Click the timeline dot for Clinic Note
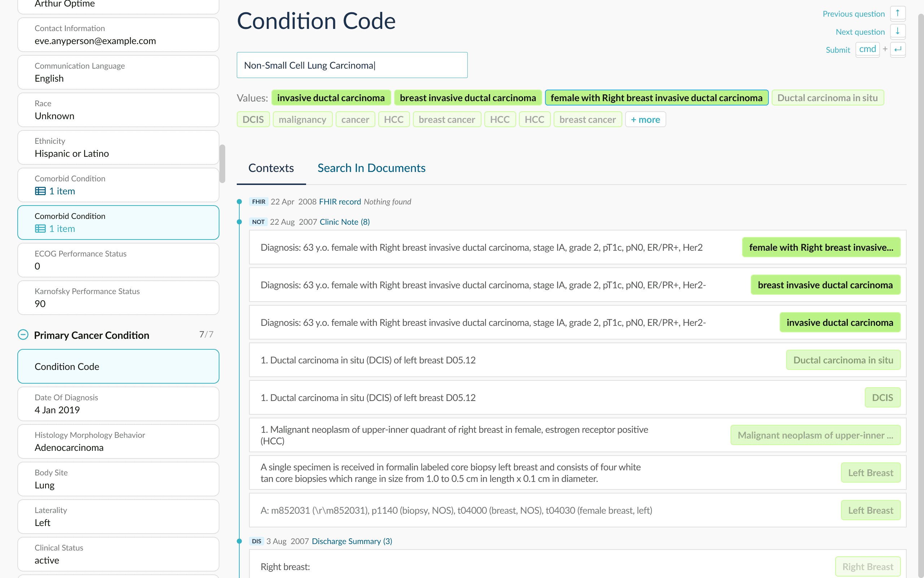 click(239, 222)
